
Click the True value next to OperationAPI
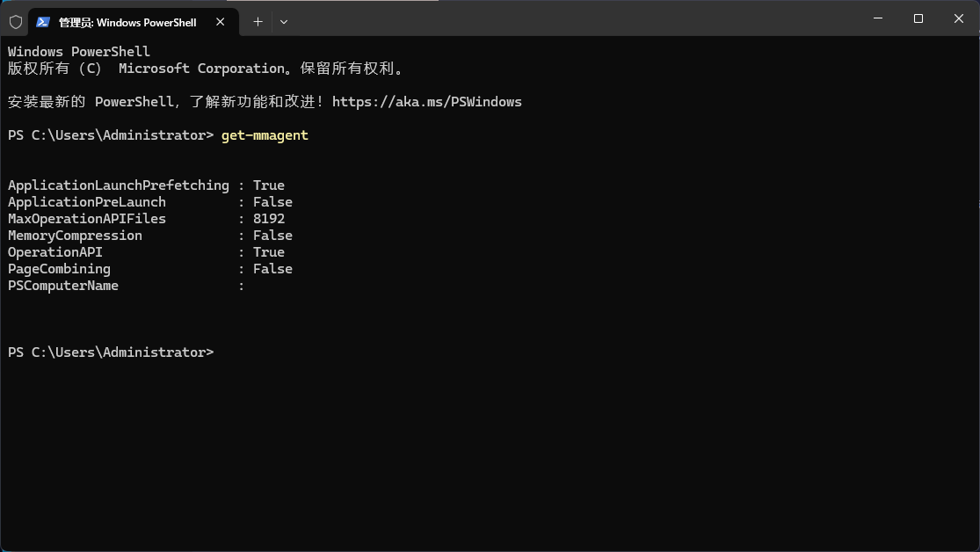click(x=268, y=251)
